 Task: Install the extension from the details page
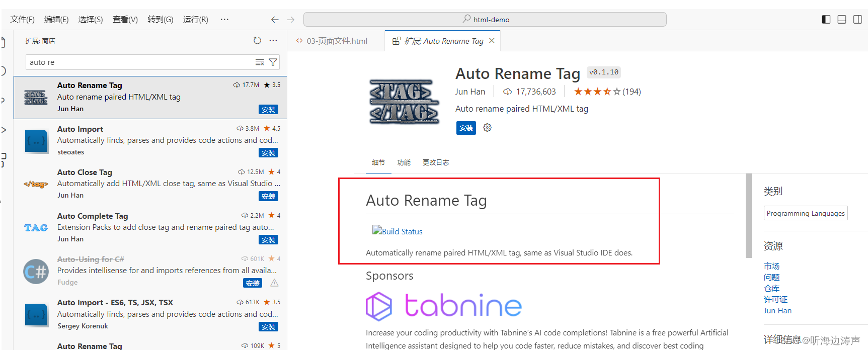pyautogui.click(x=466, y=128)
